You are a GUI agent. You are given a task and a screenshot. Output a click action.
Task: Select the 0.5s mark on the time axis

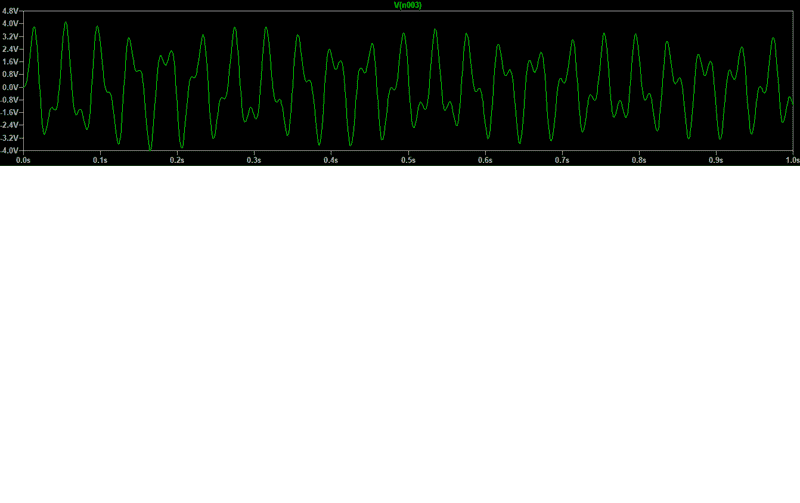(x=408, y=160)
